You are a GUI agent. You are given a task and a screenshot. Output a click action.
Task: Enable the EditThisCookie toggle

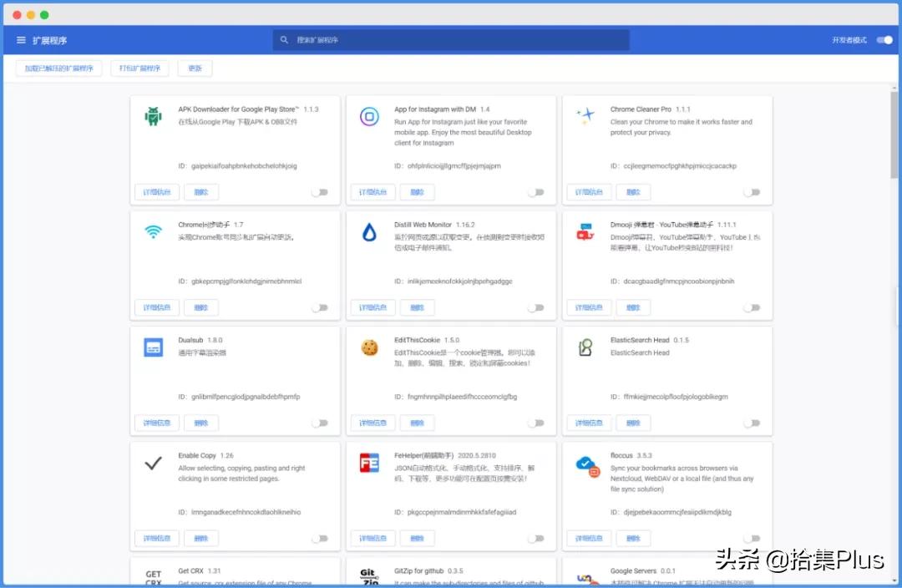tap(536, 423)
